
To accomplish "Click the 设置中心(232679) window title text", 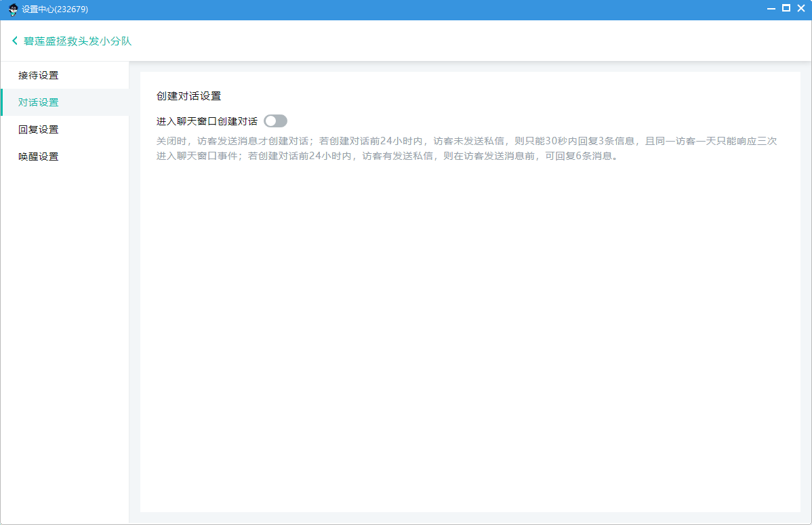I will [x=55, y=9].
